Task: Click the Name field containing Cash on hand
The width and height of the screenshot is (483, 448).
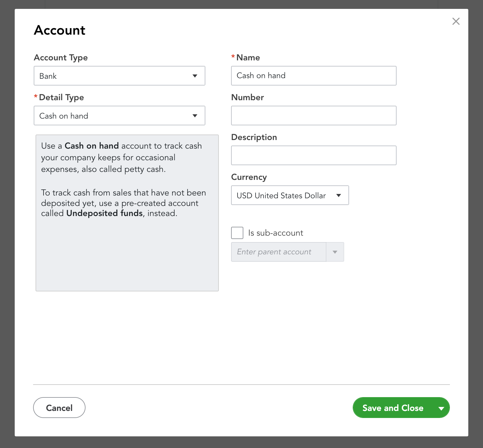Action: (x=313, y=76)
